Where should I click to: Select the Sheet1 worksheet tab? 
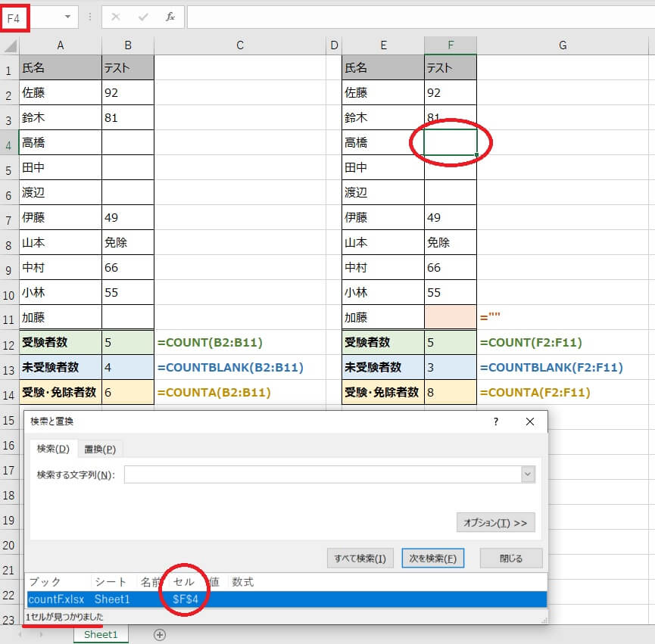click(x=101, y=634)
